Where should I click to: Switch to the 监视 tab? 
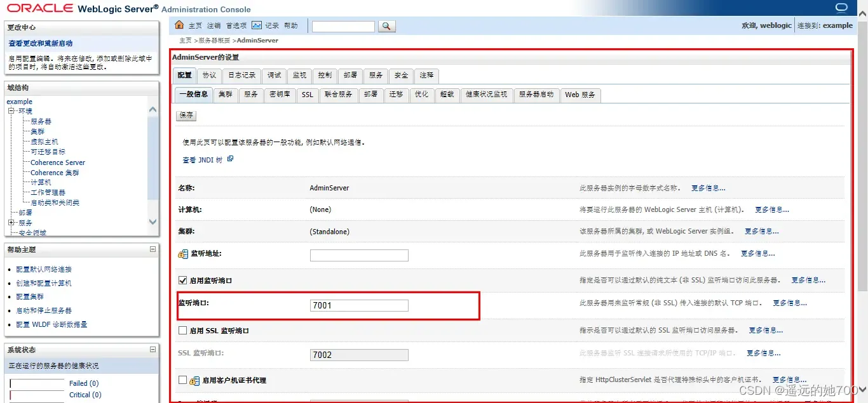click(299, 75)
